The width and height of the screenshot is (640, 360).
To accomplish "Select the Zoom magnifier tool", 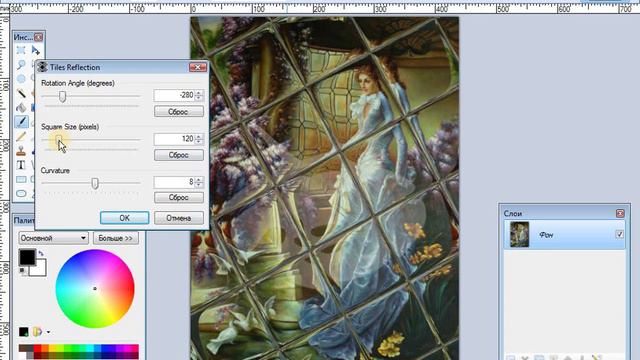I will pyautogui.click(x=21, y=64).
